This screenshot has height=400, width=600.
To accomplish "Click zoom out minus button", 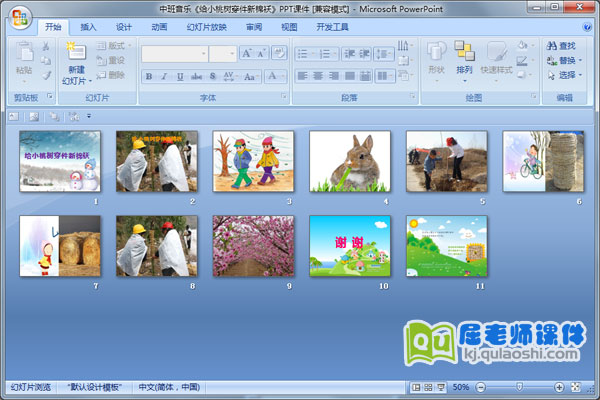I will click(x=481, y=387).
